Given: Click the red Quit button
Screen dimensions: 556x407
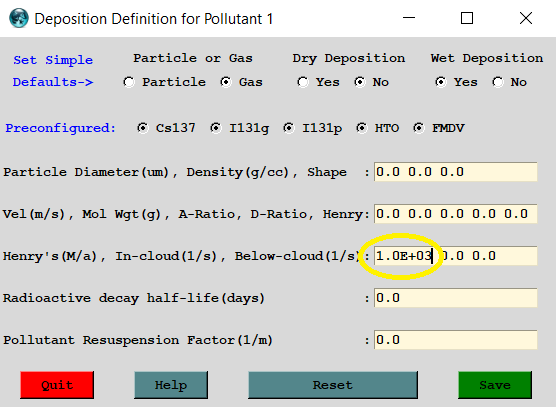Looking at the screenshot, I should point(57,385).
